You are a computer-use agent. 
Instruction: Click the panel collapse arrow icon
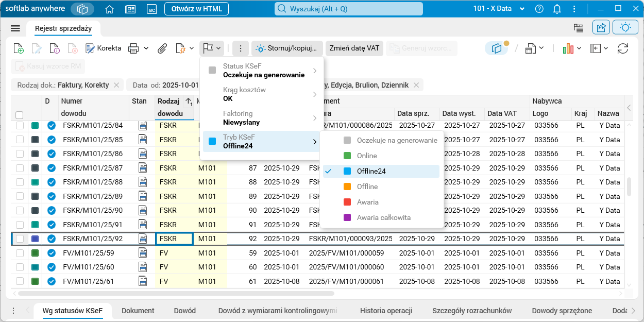[x=596, y=48]
